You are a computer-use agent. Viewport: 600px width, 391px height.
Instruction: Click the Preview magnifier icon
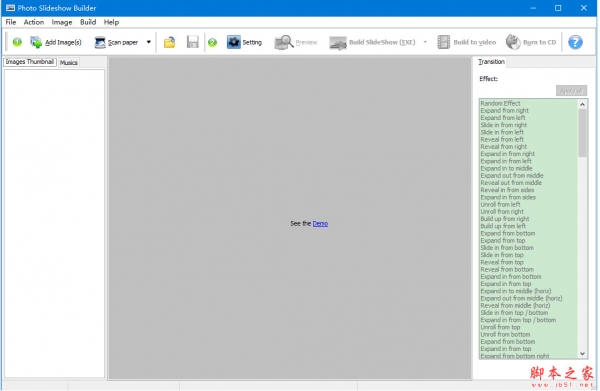point(284,42)
